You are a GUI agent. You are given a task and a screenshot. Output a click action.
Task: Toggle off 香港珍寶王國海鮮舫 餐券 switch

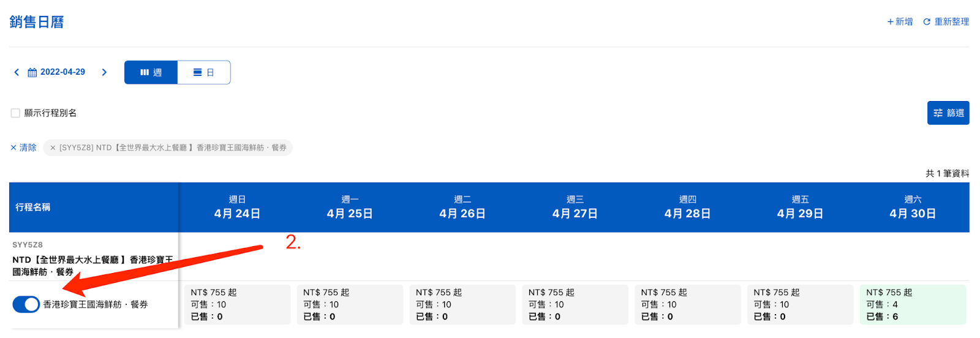(26, 304)
